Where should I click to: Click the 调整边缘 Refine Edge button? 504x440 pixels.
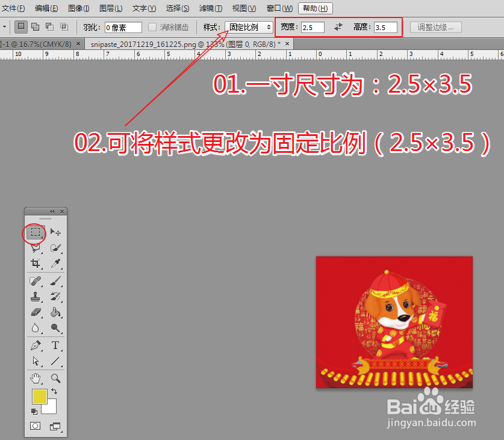pos(436,27)
